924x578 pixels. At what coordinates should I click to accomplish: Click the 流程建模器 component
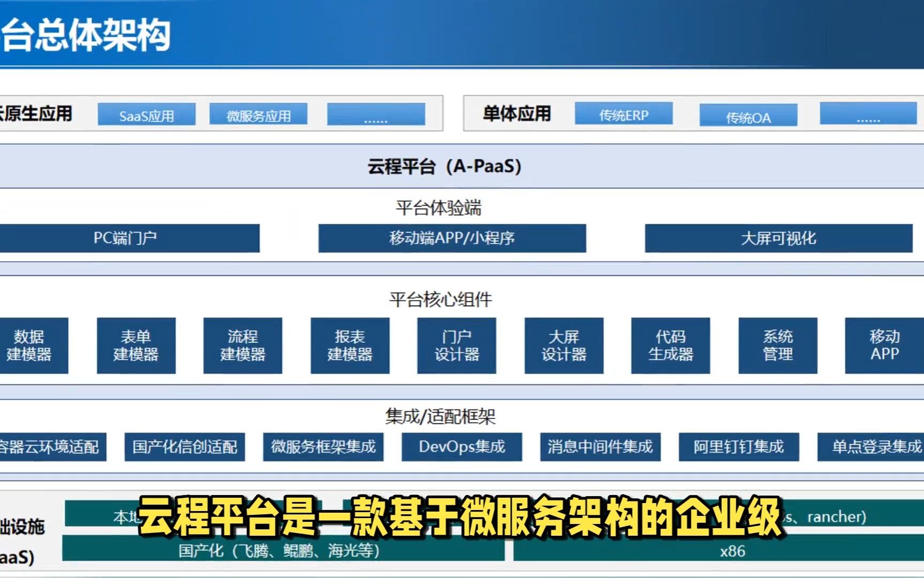pyautogui.click(x=242, y=345)
